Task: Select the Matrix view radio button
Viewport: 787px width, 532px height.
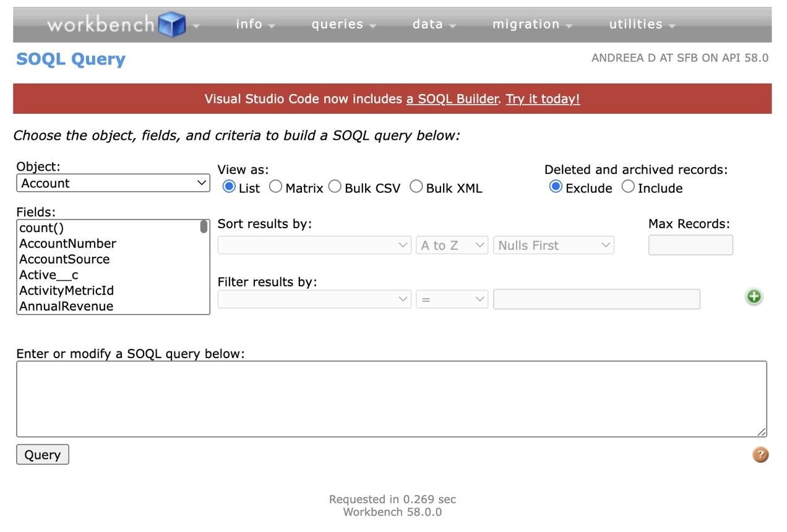Action: pyautogui.click(x=275, y=186)
